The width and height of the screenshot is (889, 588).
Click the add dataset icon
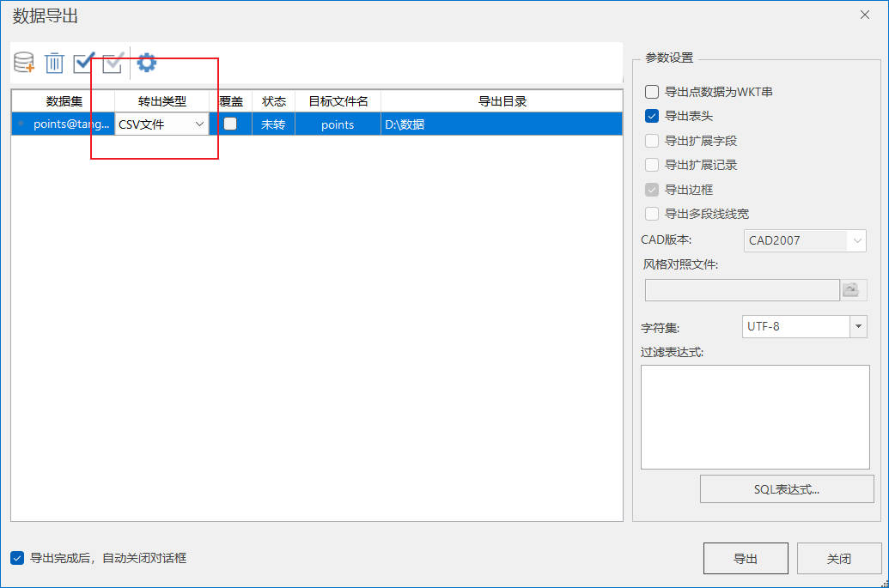click(24, 63)
